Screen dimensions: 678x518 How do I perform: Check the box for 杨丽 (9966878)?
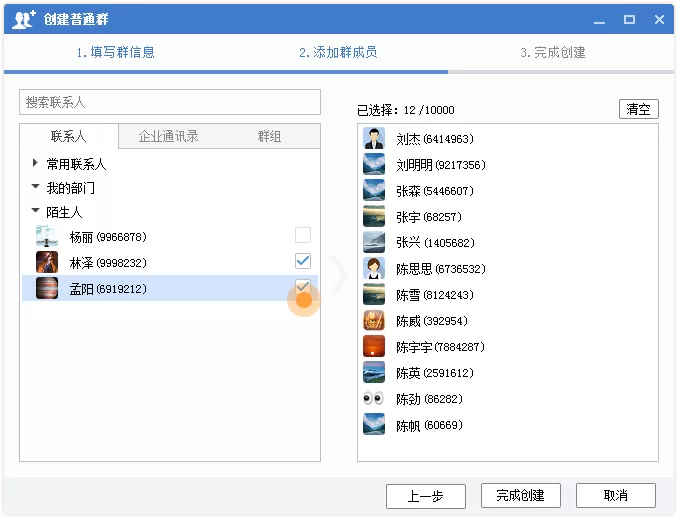[x=303, y=235]
